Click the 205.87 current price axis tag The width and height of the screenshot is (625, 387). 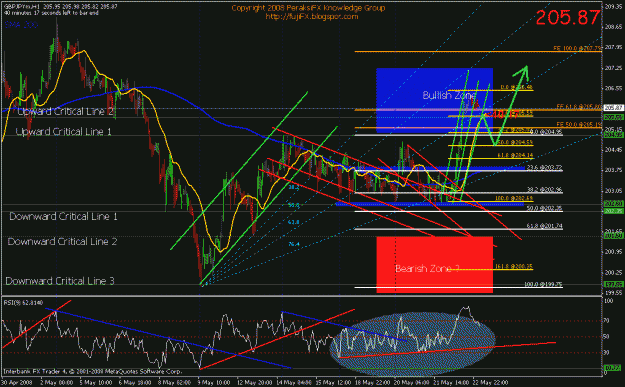click(x=613, y=108)
